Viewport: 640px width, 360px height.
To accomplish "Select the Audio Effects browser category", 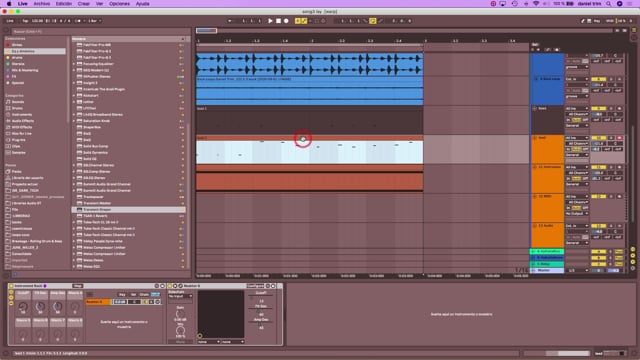I will [22, 121].
